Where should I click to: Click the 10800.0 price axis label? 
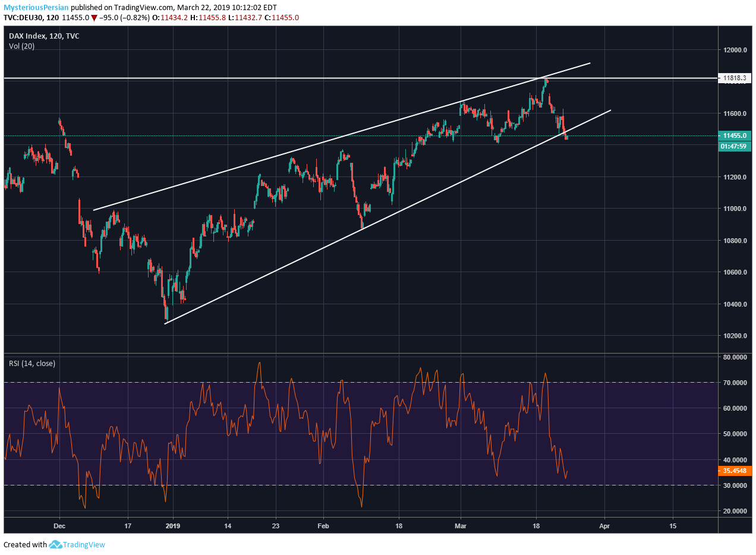point(735,241)
